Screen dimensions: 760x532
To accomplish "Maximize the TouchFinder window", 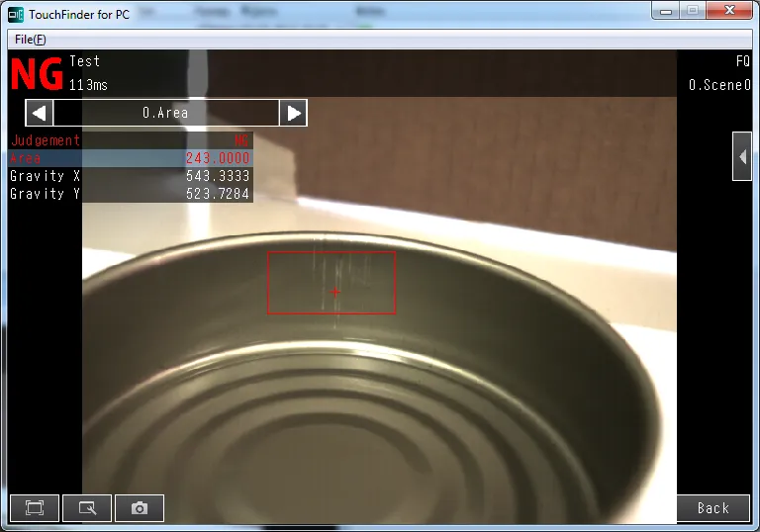I will pos(692,11).
